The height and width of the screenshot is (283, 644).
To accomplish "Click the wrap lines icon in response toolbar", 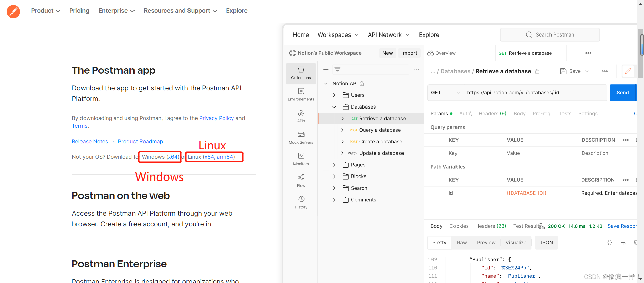I will (x=623, y=243).
